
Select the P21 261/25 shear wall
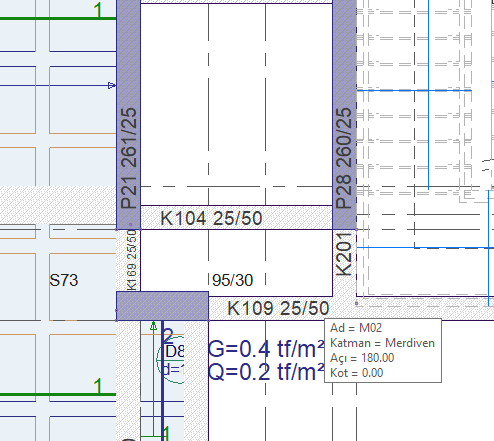[x=128, y=114]
